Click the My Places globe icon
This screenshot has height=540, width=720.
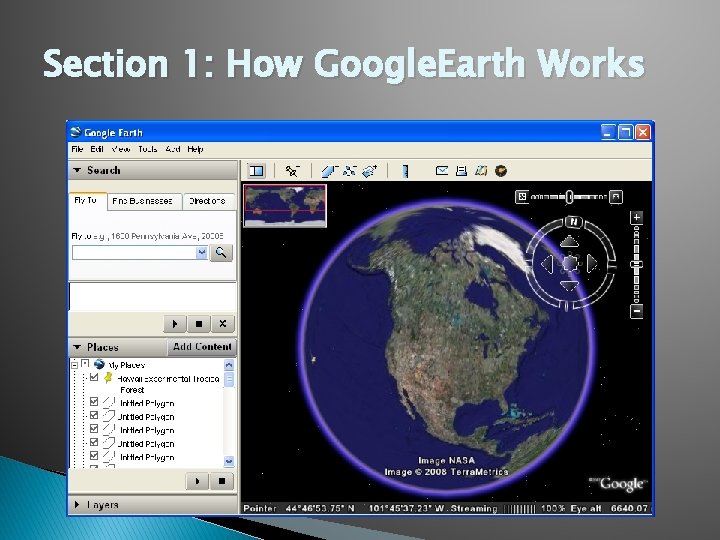[x=99, y=364]
